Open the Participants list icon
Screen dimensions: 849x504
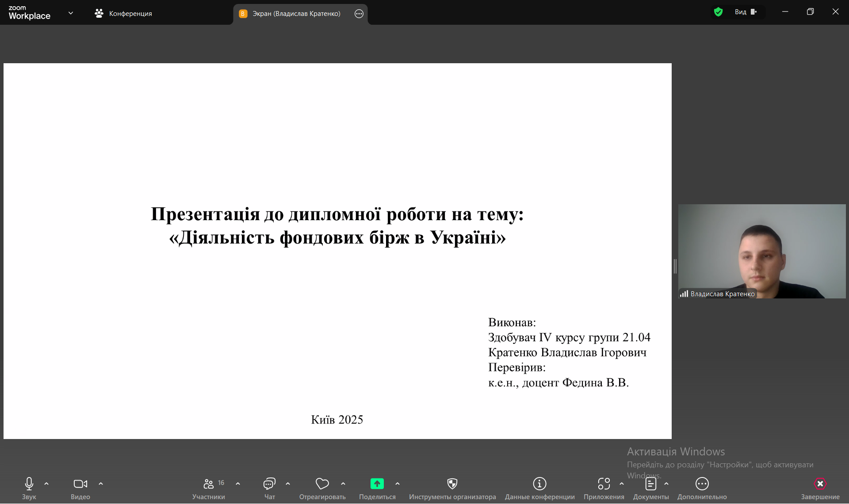(x=209, y=484)
